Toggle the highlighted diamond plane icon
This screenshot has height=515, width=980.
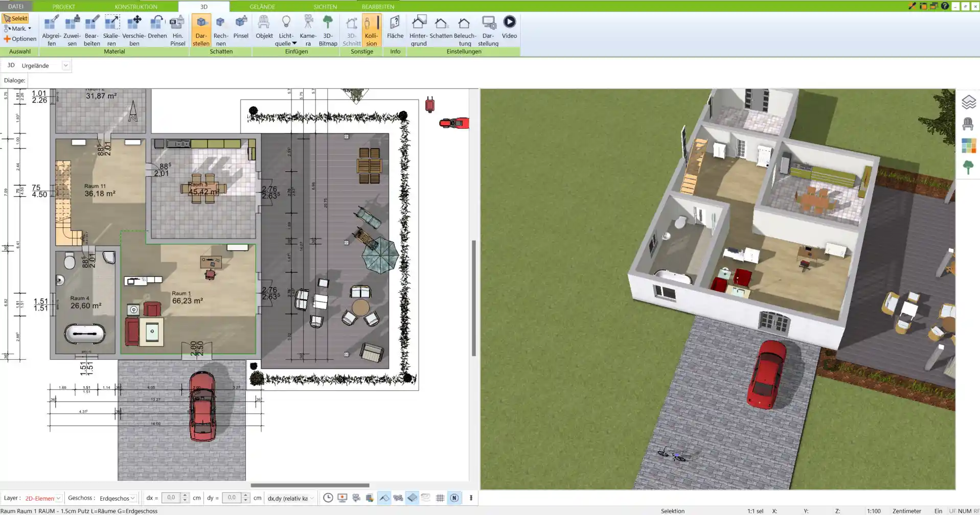point(412,498)
